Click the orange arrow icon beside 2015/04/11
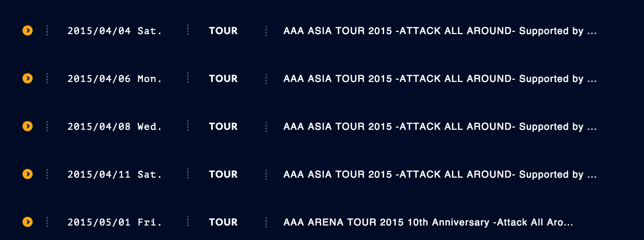This screenshot has height=240, width=644. coord(28,174)
